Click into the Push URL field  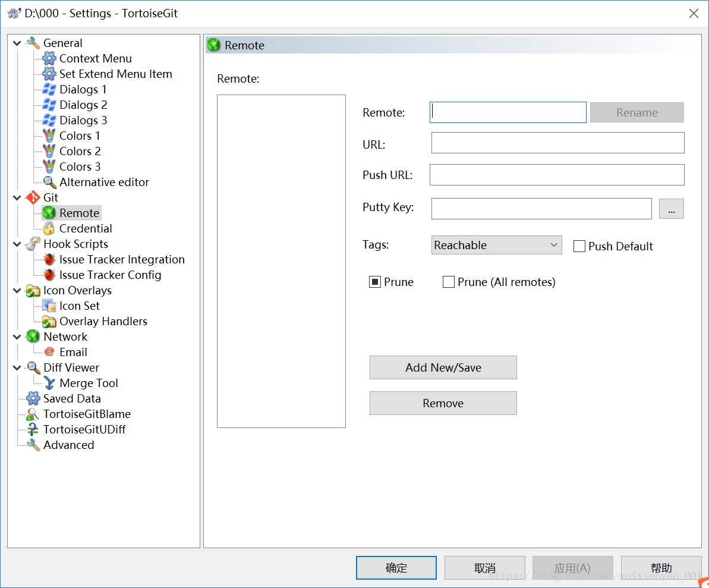click(x=557, y=175)
